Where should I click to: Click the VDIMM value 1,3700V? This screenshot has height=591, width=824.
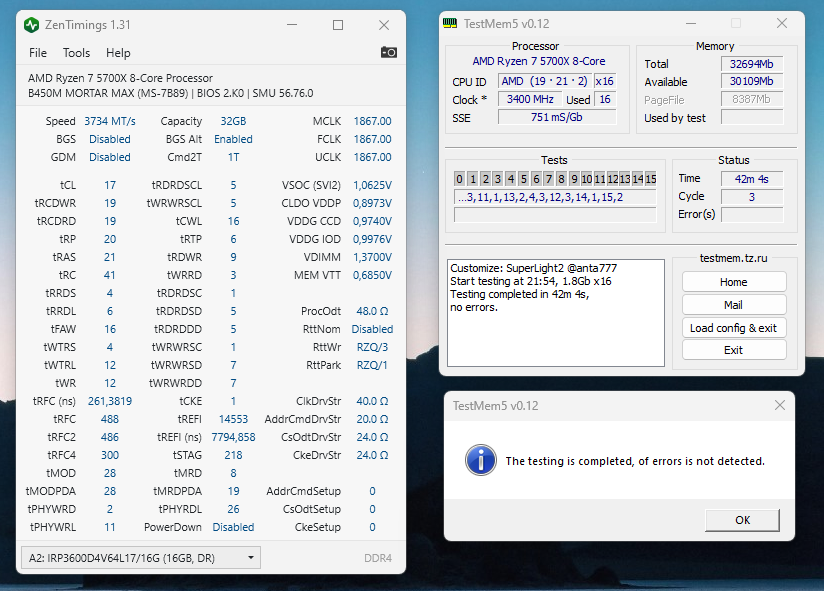(x=372, y=257)
